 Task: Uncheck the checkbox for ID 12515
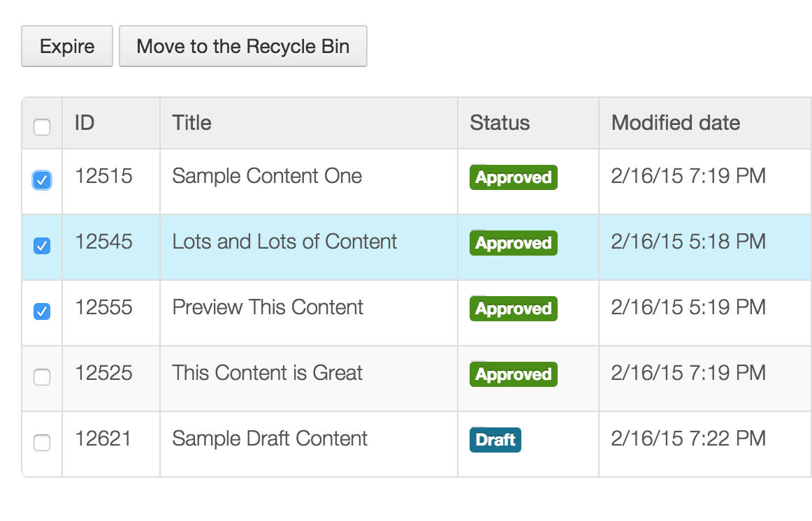click(x=42, y=180)
